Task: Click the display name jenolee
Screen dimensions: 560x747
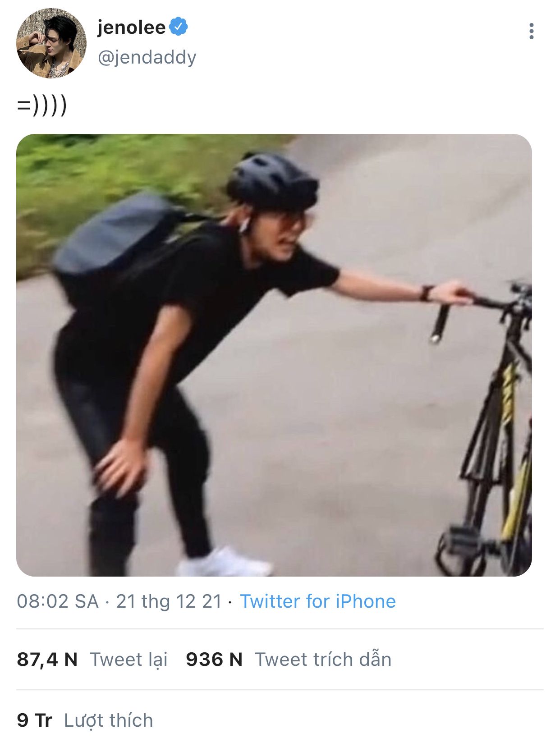Action: click(x=131, y=27)
